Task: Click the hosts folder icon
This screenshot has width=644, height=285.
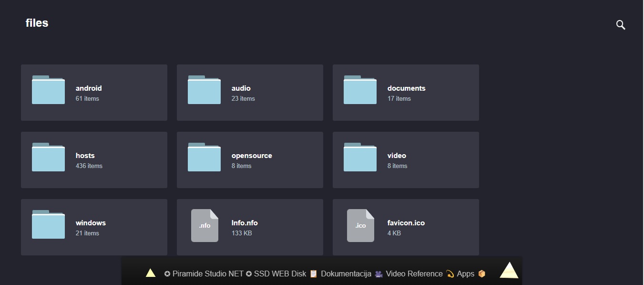Action: 48,157
